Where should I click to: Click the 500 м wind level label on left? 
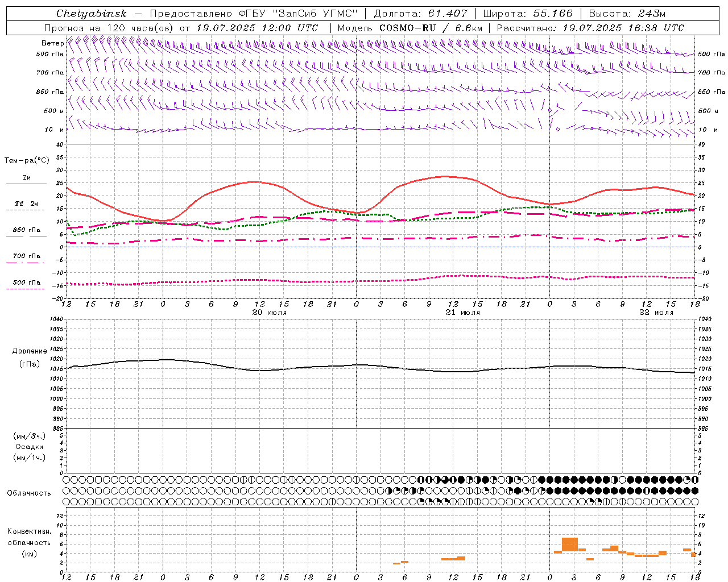(54, 111)
